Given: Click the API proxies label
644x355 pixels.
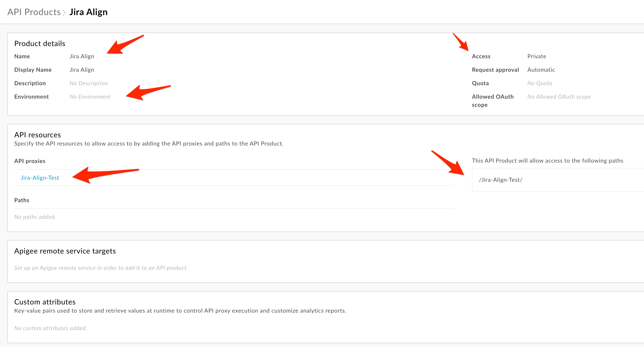Looking at the screenshot, I should (x=30, y=161).
